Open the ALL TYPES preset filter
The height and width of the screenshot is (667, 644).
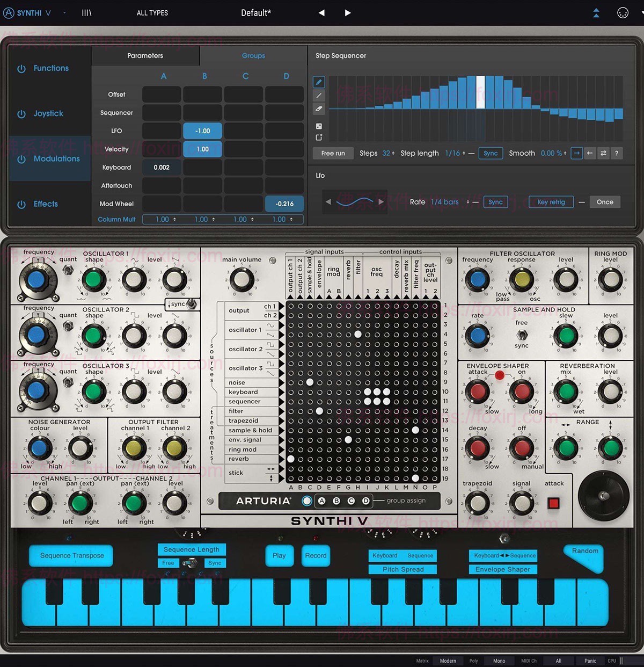coord(152,12)
